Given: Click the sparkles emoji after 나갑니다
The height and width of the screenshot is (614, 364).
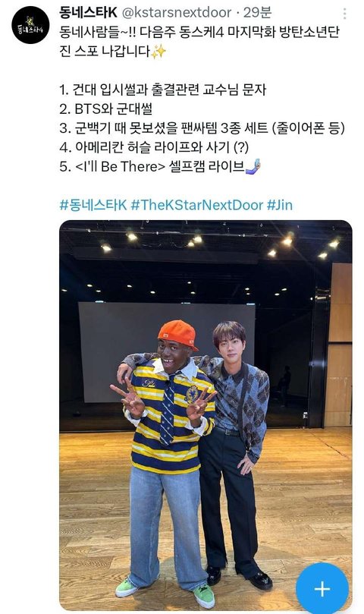Looking at the screenshot, I should 158,52.
